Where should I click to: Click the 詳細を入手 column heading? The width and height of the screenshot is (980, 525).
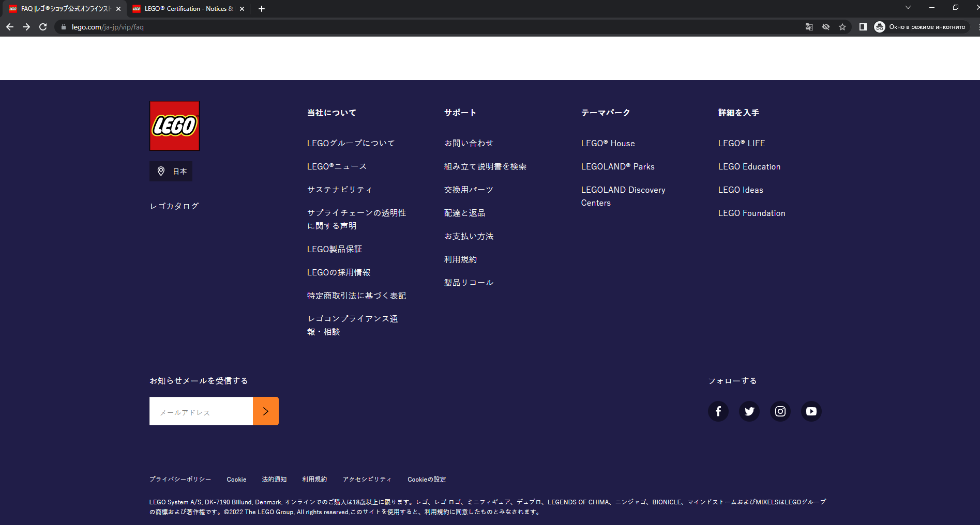[738, 113]
